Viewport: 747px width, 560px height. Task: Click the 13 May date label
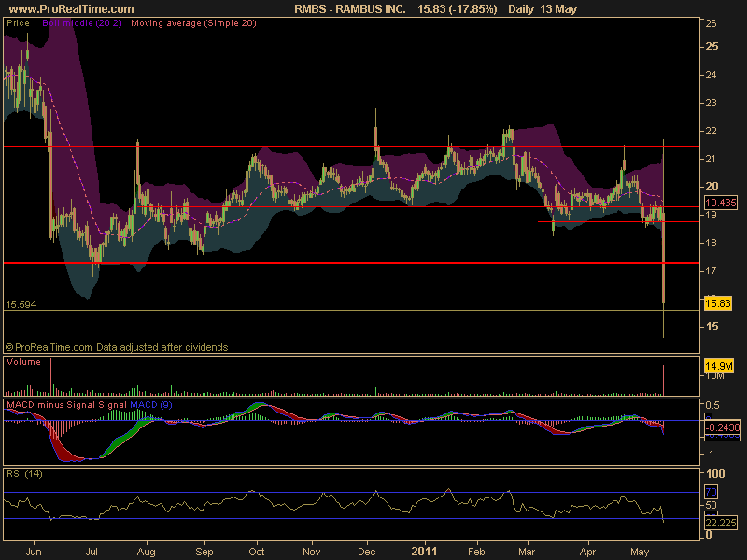558,9
